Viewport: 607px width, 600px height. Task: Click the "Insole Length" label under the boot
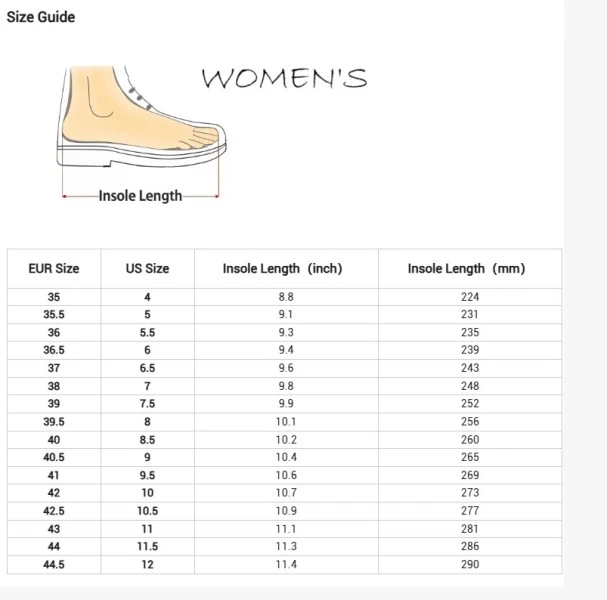(140, 196)
